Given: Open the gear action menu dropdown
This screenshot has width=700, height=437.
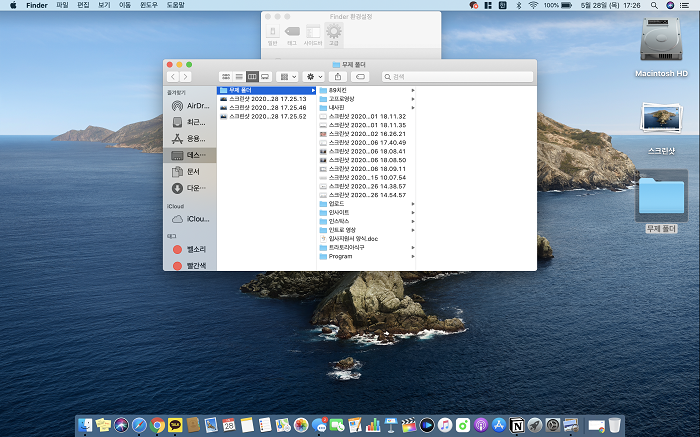Looking at the screenshot, I should point(313,77).
